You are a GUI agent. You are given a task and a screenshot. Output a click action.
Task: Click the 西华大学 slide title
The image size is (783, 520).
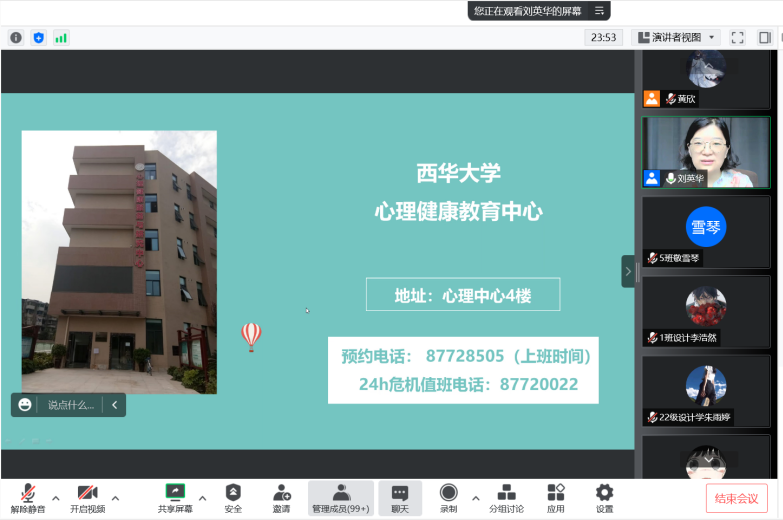tap(458, 173)
